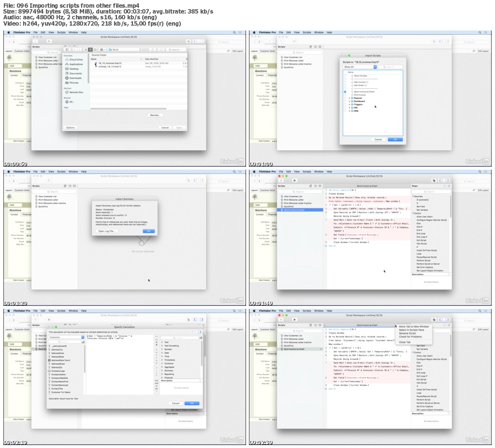This screenshot has height=448, width=495.
Task: Check the Web folder checkbox
Action: pyautogui.click(x=345, y=111)
